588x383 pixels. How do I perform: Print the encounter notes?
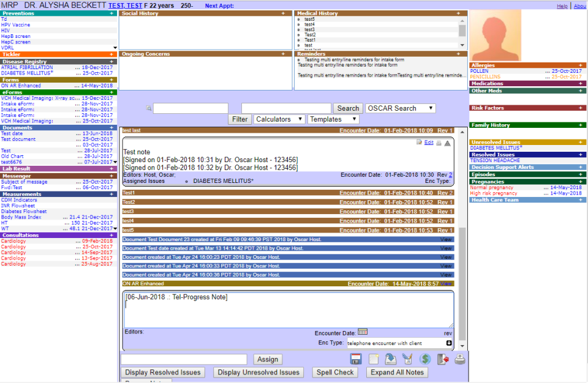(460, 360)
